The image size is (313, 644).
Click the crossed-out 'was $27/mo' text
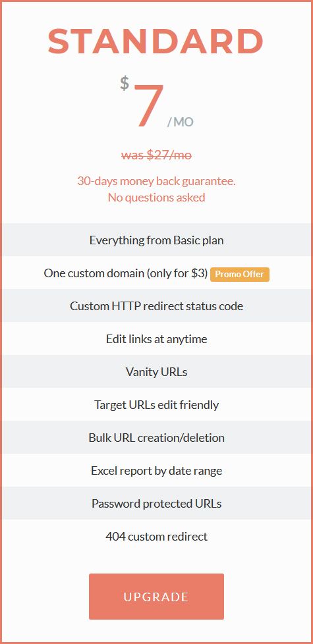[x=157, y=155]
